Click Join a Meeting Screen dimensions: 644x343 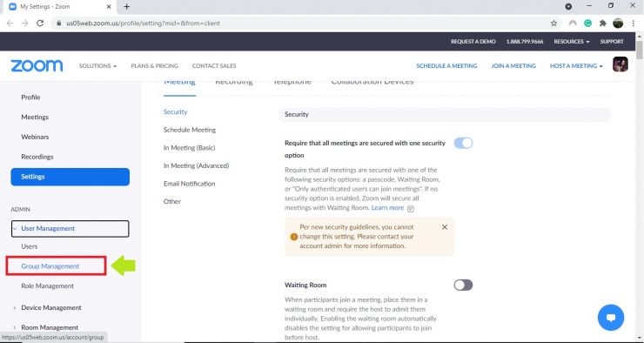coord(513,65)
